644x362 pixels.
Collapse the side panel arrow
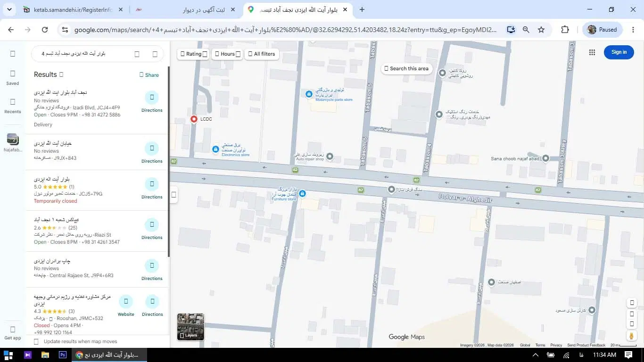click(173, 195)
